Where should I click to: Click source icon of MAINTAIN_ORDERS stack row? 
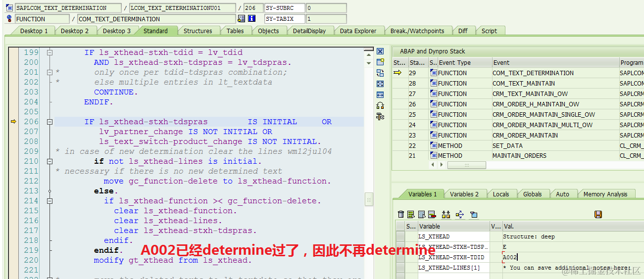coord(433,155)
